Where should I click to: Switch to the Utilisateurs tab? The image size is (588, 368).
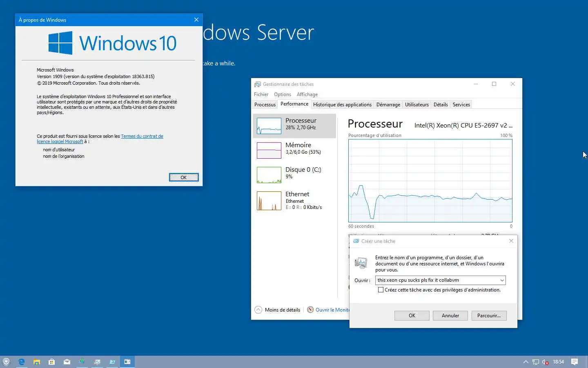point(417,105)
